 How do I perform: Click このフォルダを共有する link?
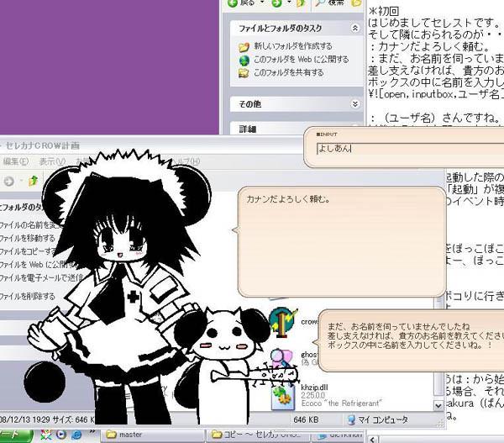click(x=288, y=72)
